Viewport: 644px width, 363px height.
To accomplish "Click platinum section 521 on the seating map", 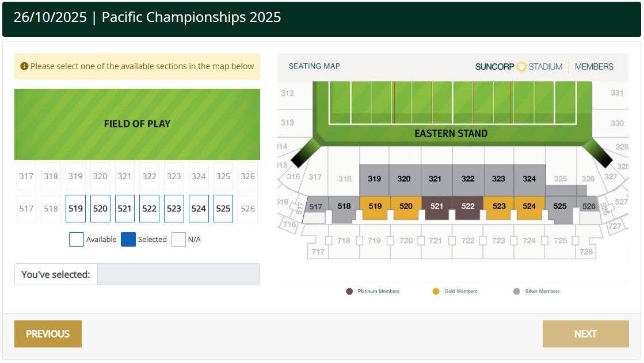I will (437, 207).
